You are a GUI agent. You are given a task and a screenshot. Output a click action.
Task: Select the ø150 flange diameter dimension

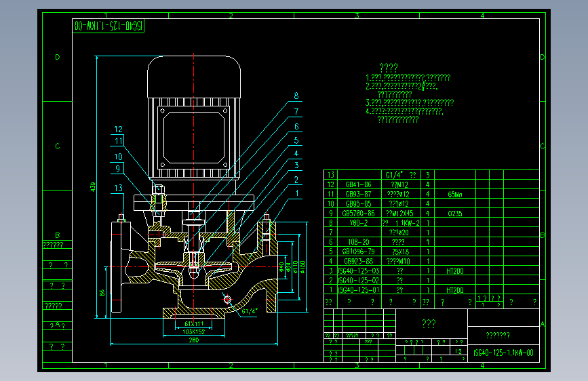(302, 267)
